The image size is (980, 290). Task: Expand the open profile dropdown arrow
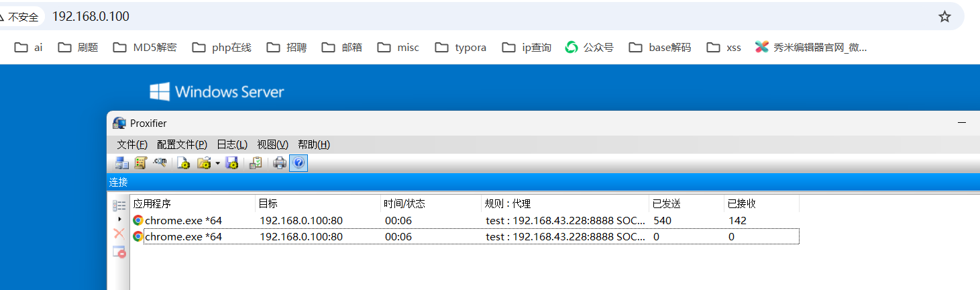click(x=217, y=163)
